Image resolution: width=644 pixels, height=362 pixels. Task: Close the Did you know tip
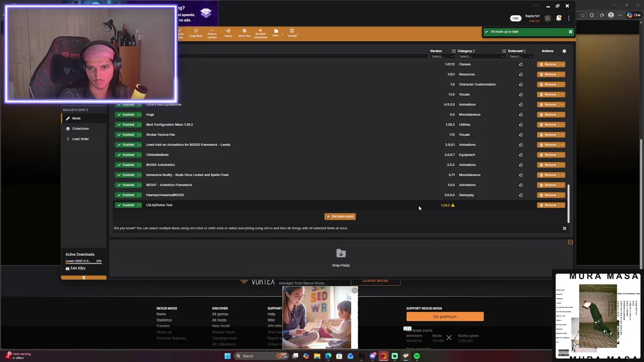point(564,229)
